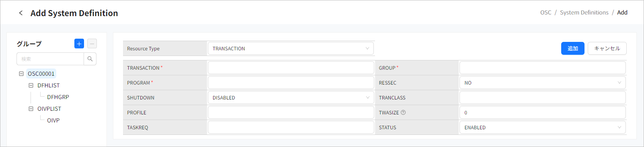Click the back arrow beside Add System Definition
Screen dimensions: 644x147
(x=21, y=13)
